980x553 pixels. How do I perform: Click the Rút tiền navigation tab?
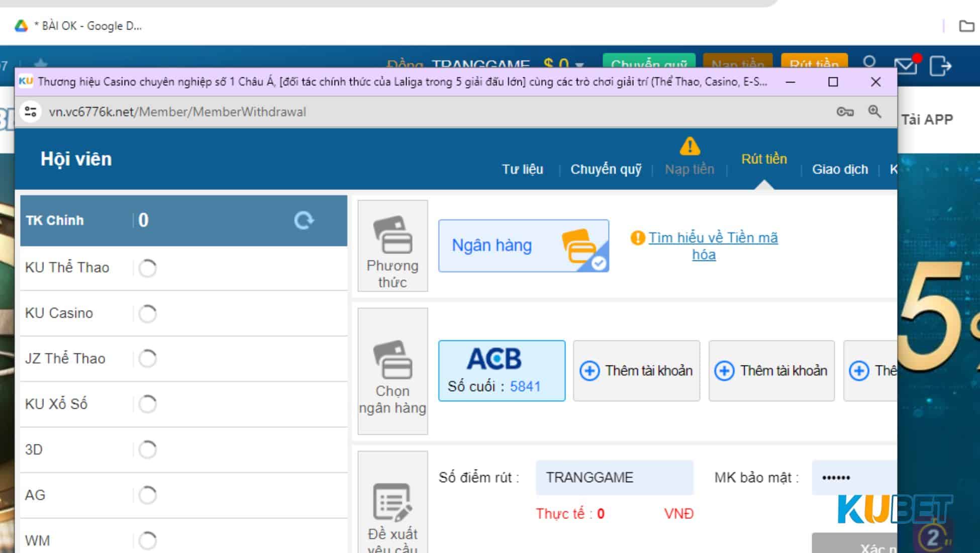pos(764,159)
